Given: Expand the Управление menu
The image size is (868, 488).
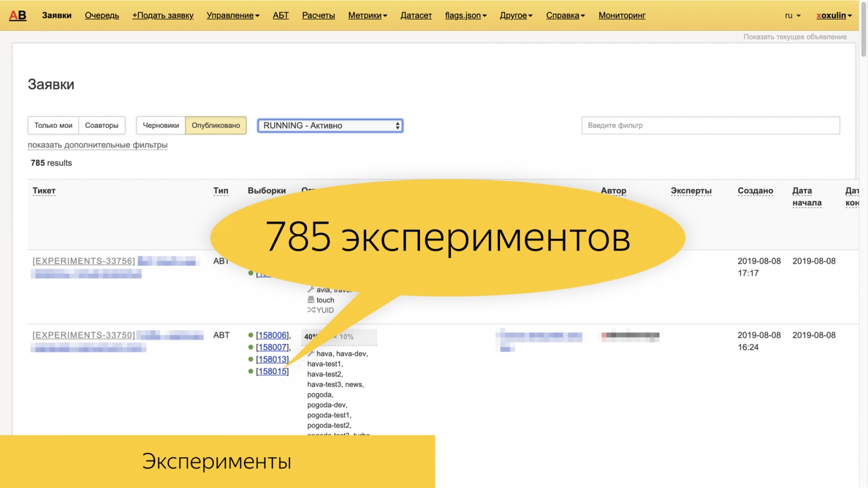Looking at the screenshot, I should pyautogui.click(x=232, y=15).
